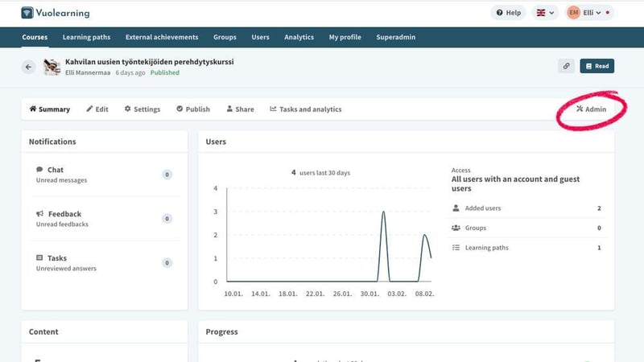This screenshot has height=362, width=644.
Task: Click the Progress panel heading
Action: (222, 331)
